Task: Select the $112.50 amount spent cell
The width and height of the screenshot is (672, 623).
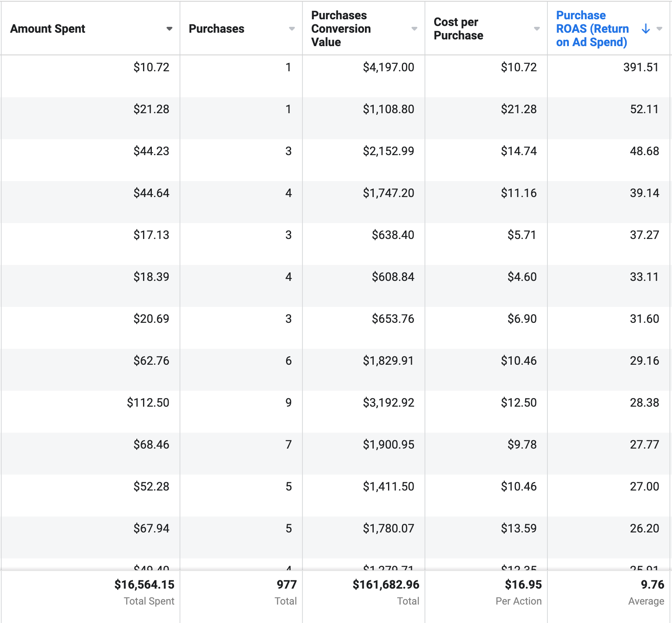Action: pos(148,402)
